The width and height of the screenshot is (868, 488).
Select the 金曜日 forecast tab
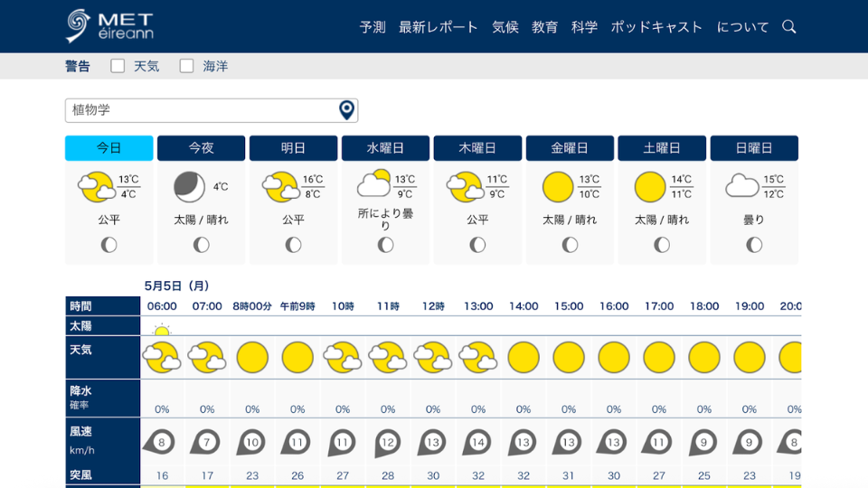pos(570,147)
